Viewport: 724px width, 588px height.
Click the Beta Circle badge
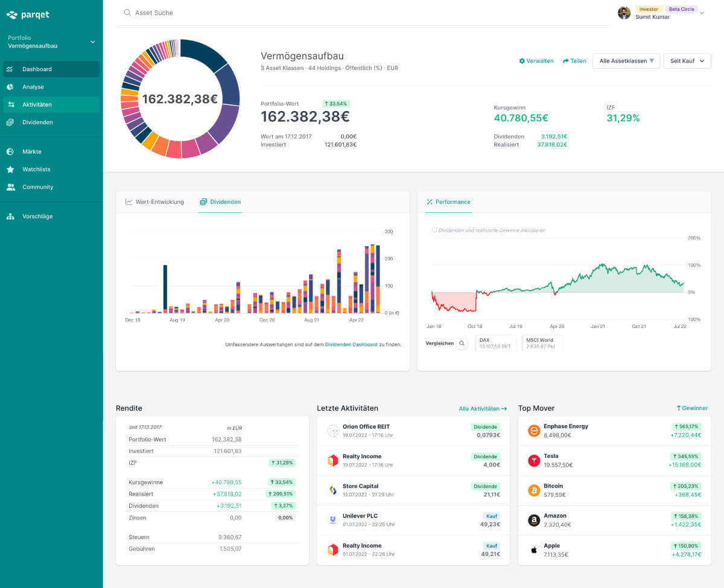click(682, 9)
